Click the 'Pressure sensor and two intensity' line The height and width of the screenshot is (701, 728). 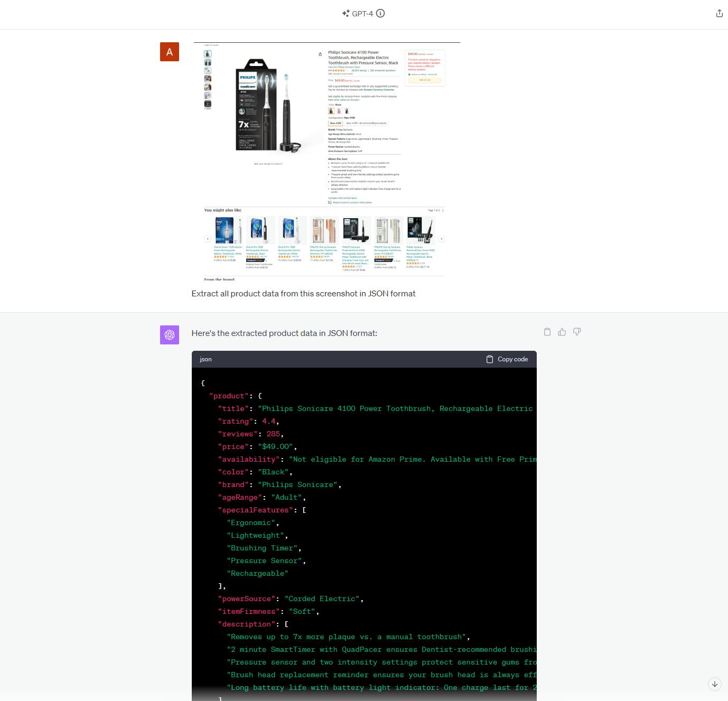pyautogui.click(x=381, y=662)
